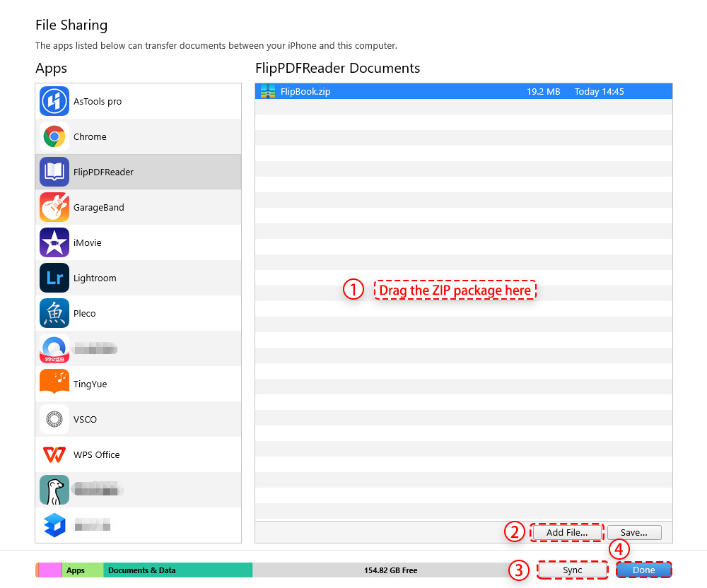Viewport: 707px width, 588px height.
Task: Select FlipPDFReader in apps list
Action: pos(138,172)
